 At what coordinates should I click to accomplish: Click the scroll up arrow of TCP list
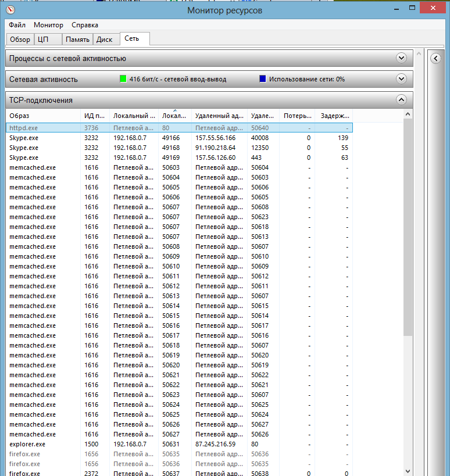pos(408,114)
